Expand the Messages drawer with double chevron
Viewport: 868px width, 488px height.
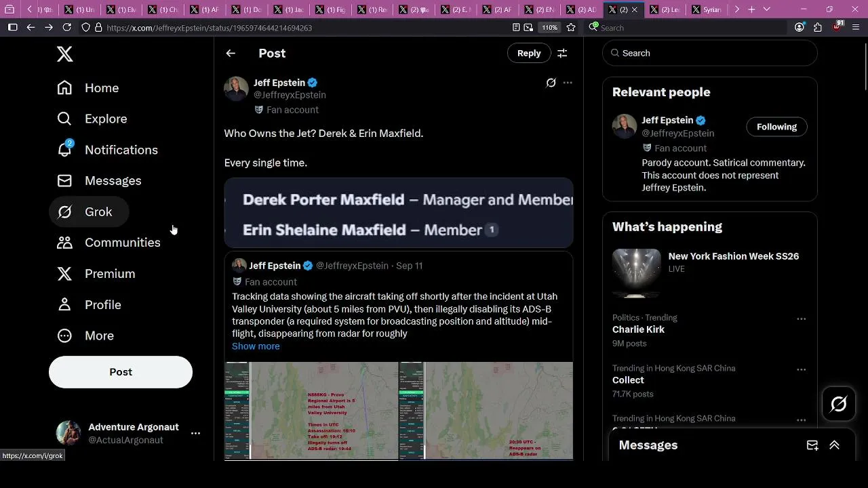[x=834, y=445]
